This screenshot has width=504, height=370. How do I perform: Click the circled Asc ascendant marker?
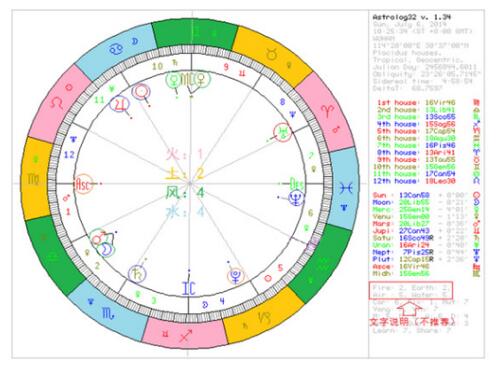click(83, 184)
